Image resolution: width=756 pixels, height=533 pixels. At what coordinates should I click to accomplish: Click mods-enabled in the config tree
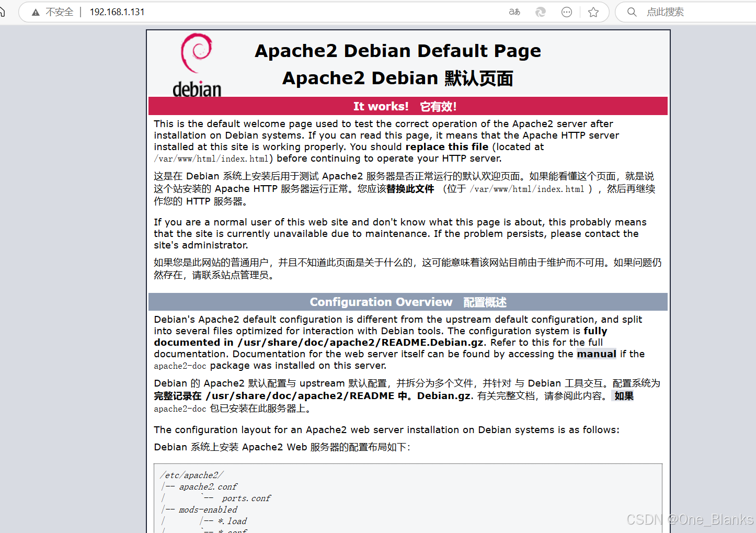point(208,509)
